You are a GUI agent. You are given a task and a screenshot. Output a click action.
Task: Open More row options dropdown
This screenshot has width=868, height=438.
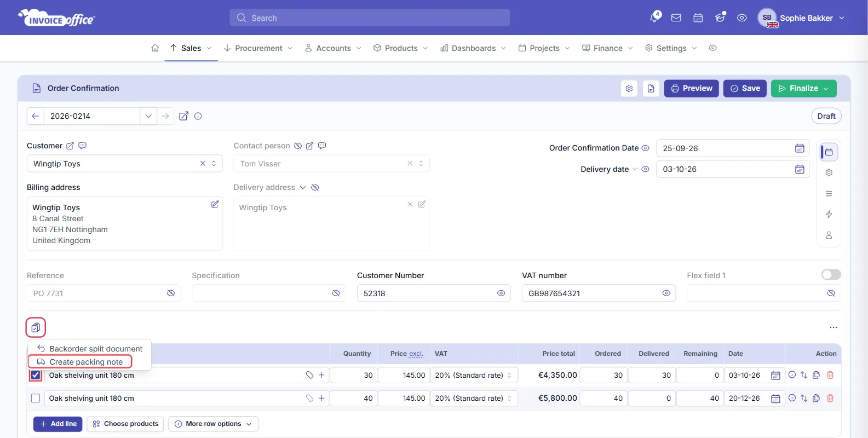[214, 424]
